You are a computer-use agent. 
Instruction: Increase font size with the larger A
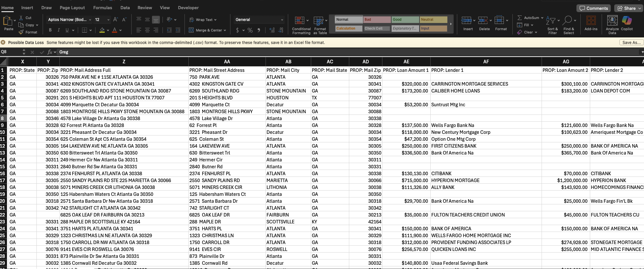tap(116, 20)
